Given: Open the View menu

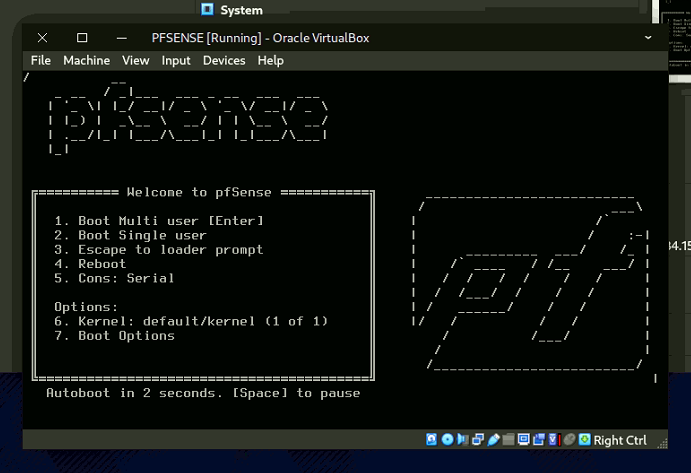Looking at the screenshot, I should click(x=135, y=60).
